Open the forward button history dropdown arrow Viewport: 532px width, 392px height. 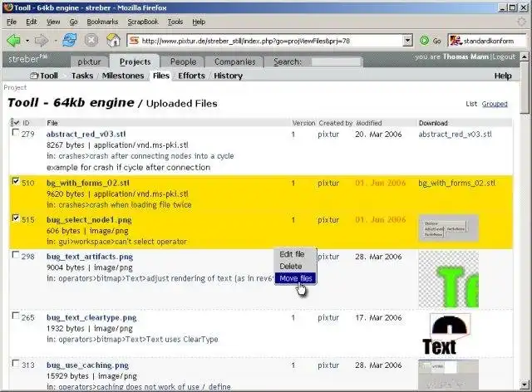pyautogui.click(x=56, y=41)
